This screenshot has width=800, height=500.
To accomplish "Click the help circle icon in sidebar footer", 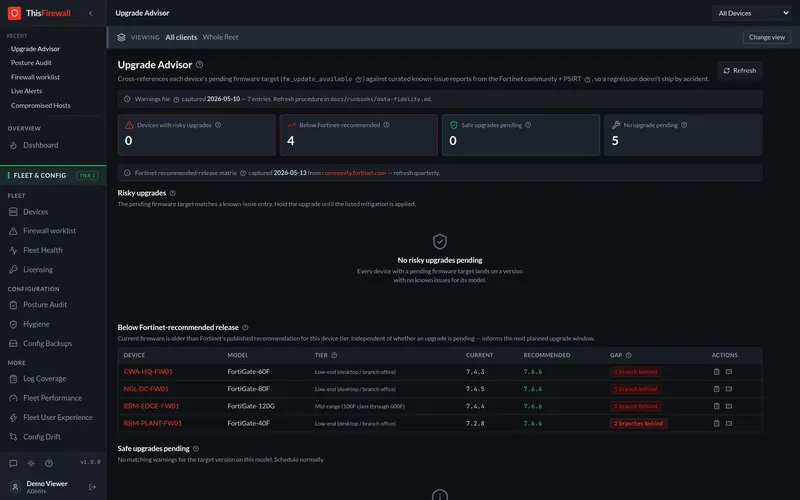I will point(48,463).
